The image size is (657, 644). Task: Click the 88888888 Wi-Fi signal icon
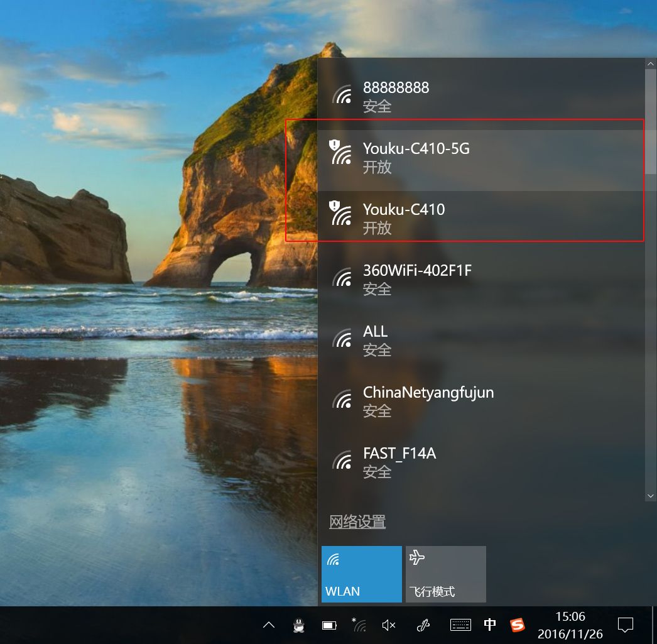coord(342,94)
